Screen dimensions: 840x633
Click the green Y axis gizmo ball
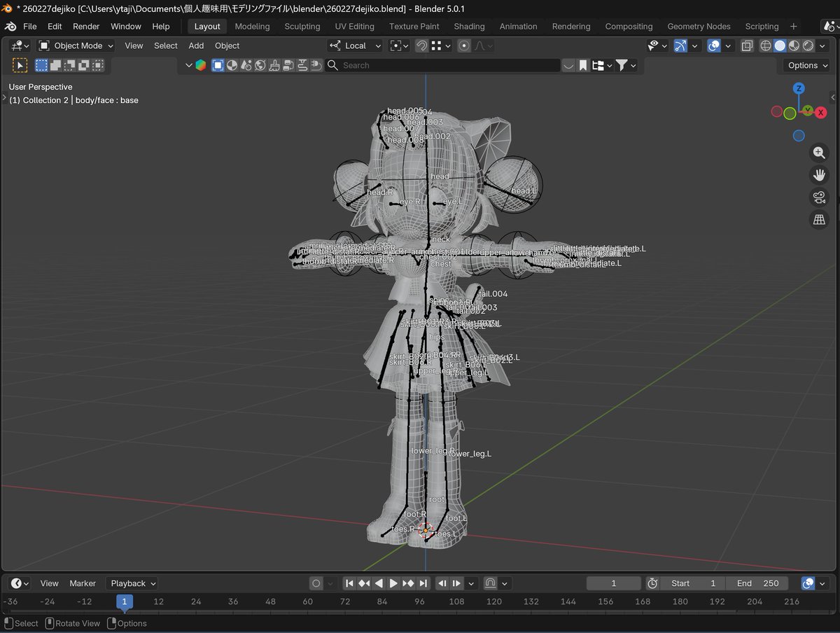click(x=808, y=111)
